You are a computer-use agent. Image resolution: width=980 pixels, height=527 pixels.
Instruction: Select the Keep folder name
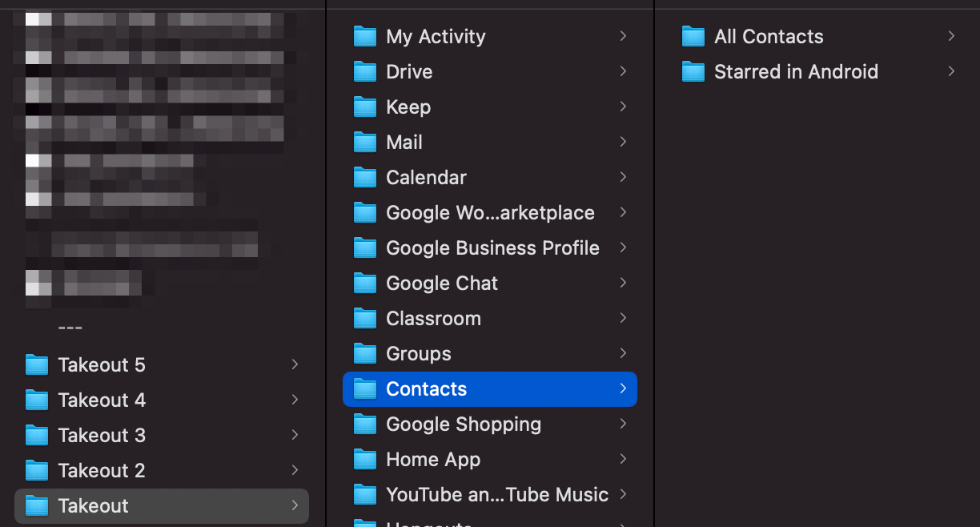[408, 107]
